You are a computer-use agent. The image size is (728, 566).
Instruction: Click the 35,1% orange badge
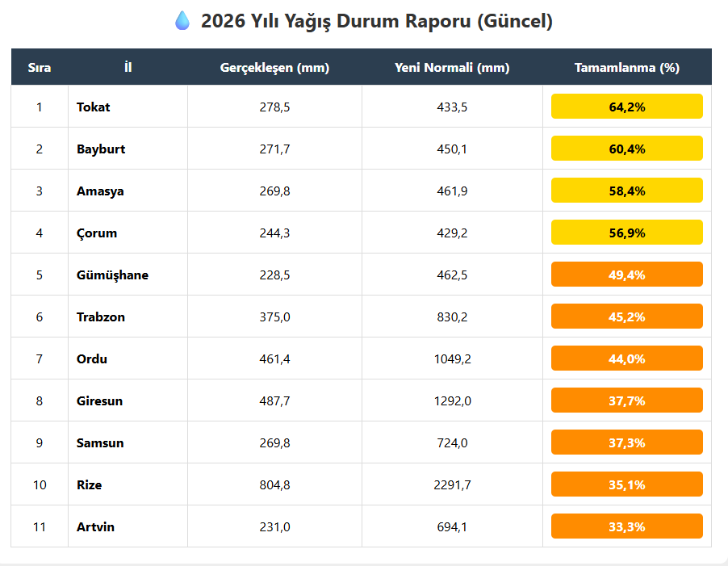[x=627, y=484]
